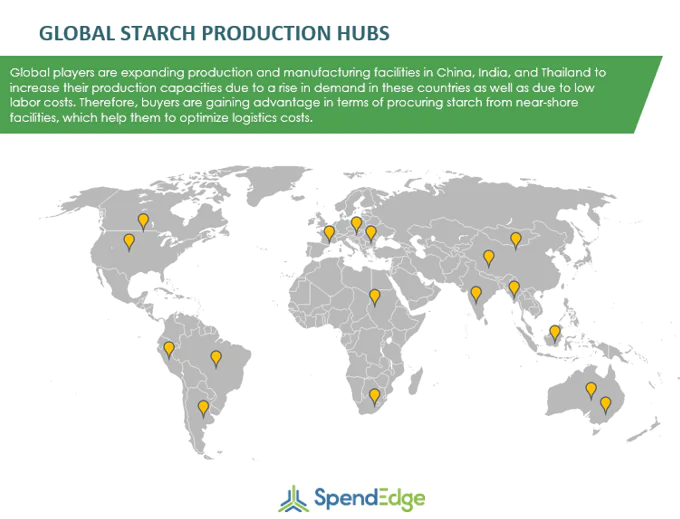Click the pin in western China
Viewport: 680px width, 519px height.
pyautogui.click(x=489, y=258)
